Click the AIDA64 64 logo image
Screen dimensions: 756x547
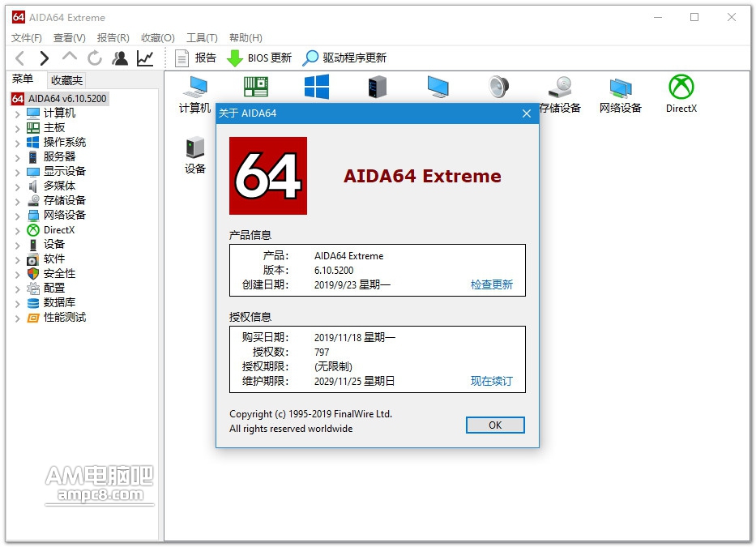click(x=268, y=176)
